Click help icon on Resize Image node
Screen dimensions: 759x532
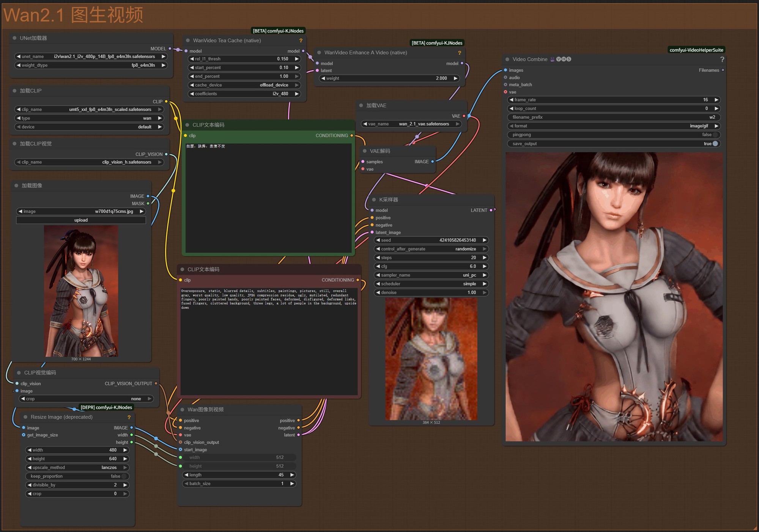129,417
